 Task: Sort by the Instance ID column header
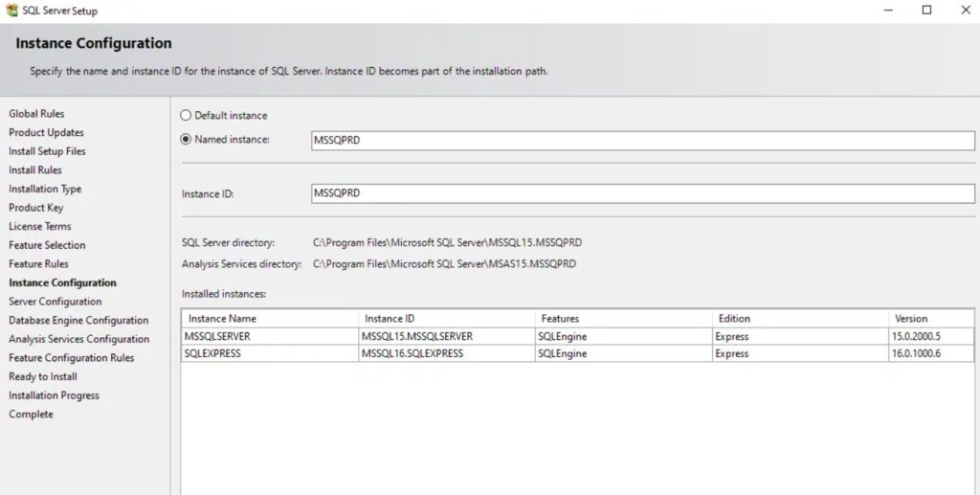(447, 318)
